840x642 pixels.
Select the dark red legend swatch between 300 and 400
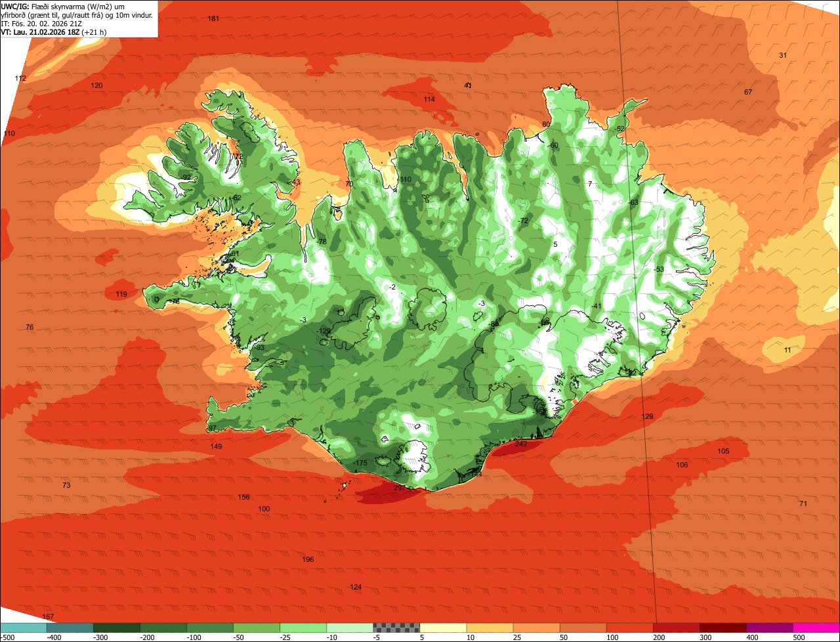pos(723,628)
